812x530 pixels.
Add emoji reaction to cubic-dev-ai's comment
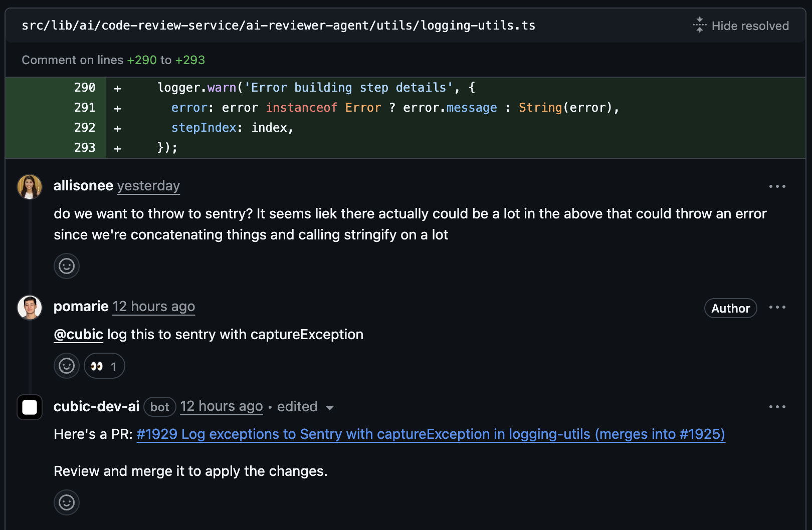click(x=67, y=502)
